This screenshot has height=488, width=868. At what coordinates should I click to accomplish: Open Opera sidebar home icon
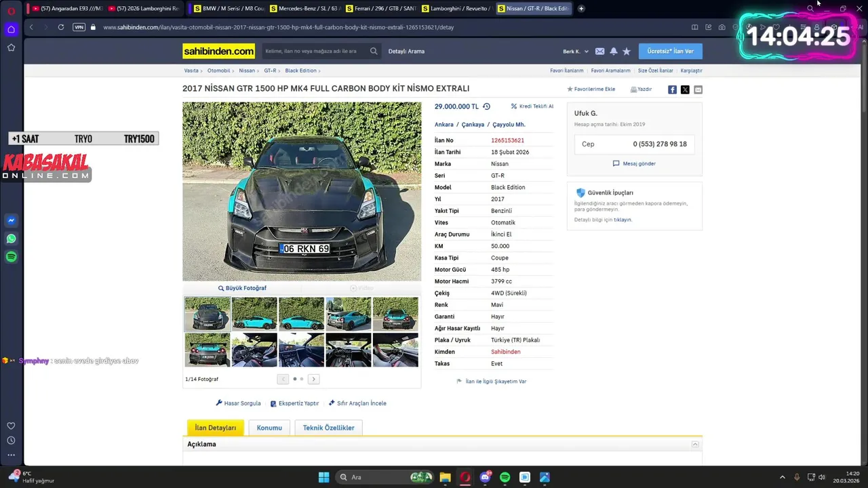click(x=11, y=29)
